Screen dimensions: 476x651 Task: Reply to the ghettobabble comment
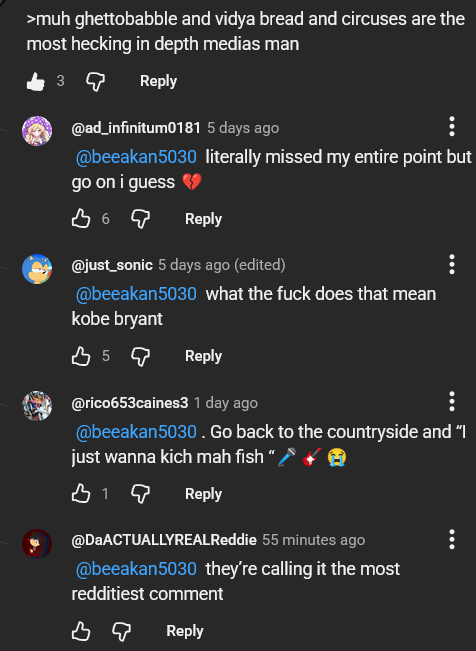tap(158, 81)
